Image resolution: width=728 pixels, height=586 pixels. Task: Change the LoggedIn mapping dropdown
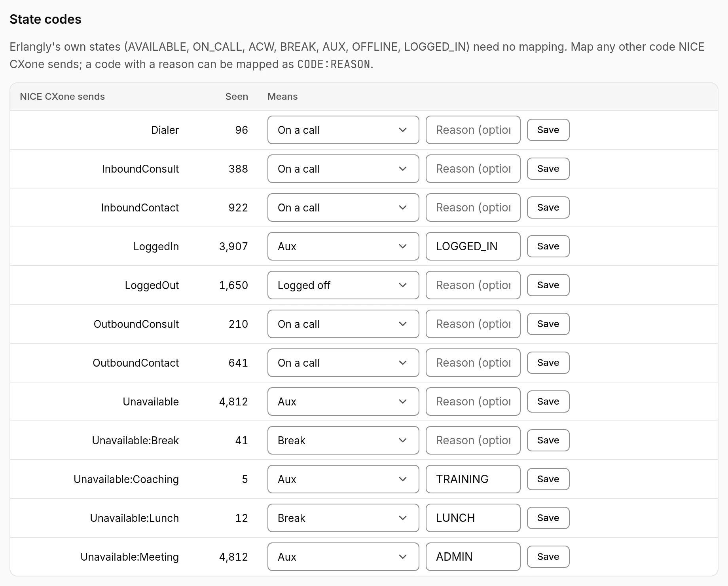click(x=343, y=246)
